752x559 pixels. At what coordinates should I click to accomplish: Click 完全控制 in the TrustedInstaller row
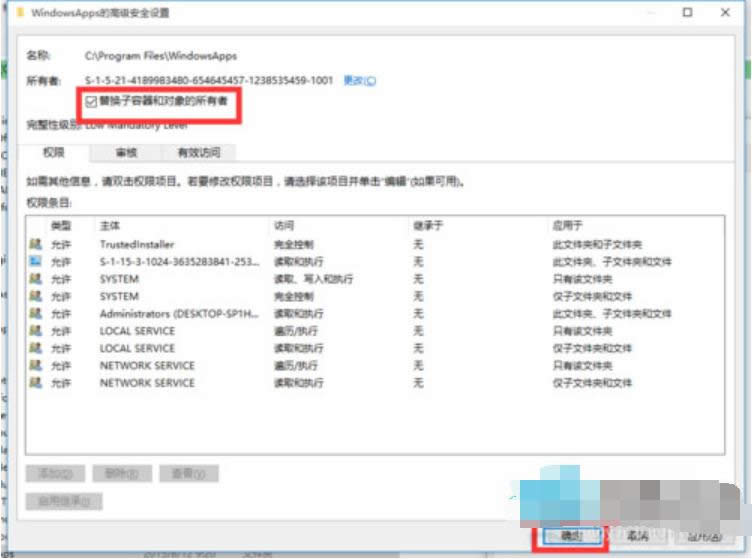[294, 245]
